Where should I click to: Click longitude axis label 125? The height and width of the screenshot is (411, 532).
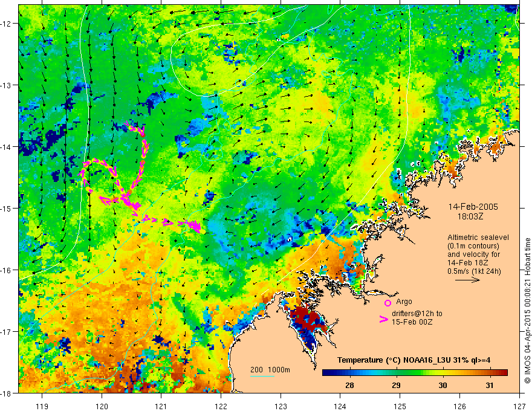click(400, 406)
